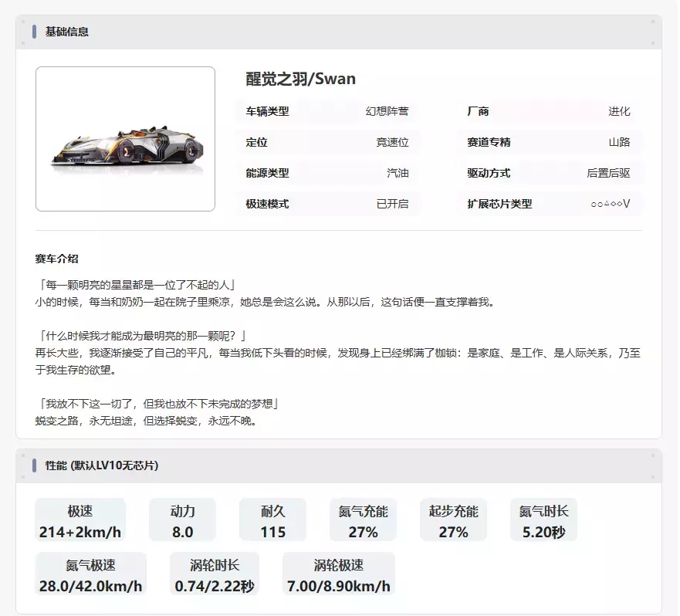Screen dimensions: 680x616
Task: Click the 极速模式 label
Action: click(x=267, y=204)
